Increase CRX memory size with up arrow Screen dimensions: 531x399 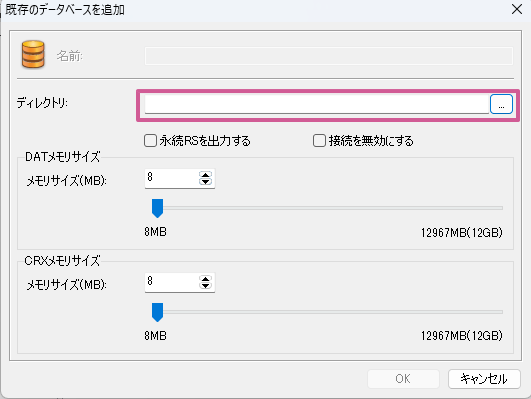(205, 279)
